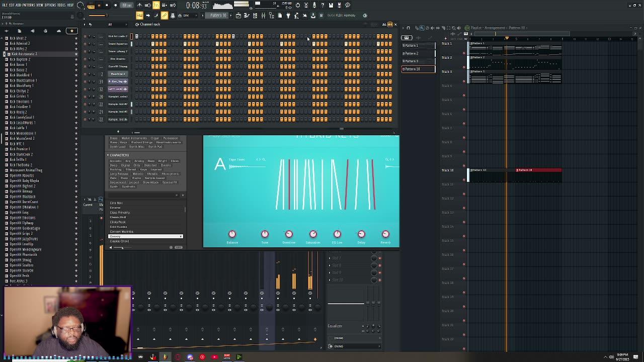The width and height of the screenshot is (644, 362).
Task: Toggle pattern/song mode button
Action: (91, 5)
